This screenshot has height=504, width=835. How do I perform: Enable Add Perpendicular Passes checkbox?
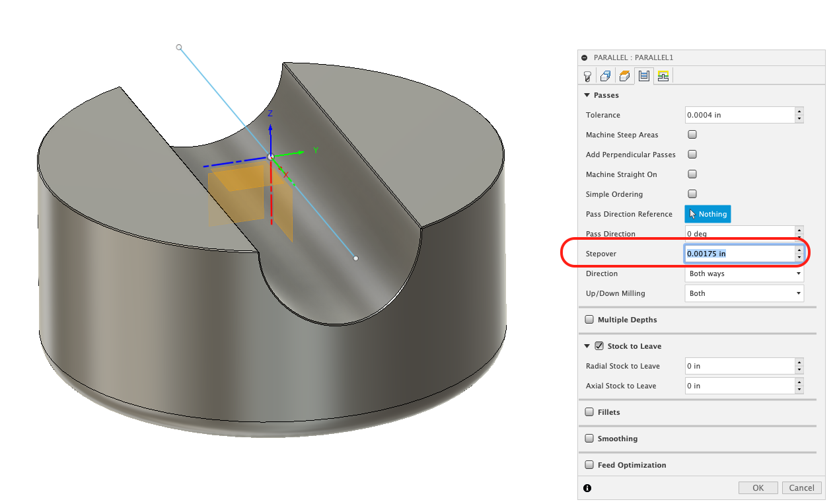tap(692, 155)
